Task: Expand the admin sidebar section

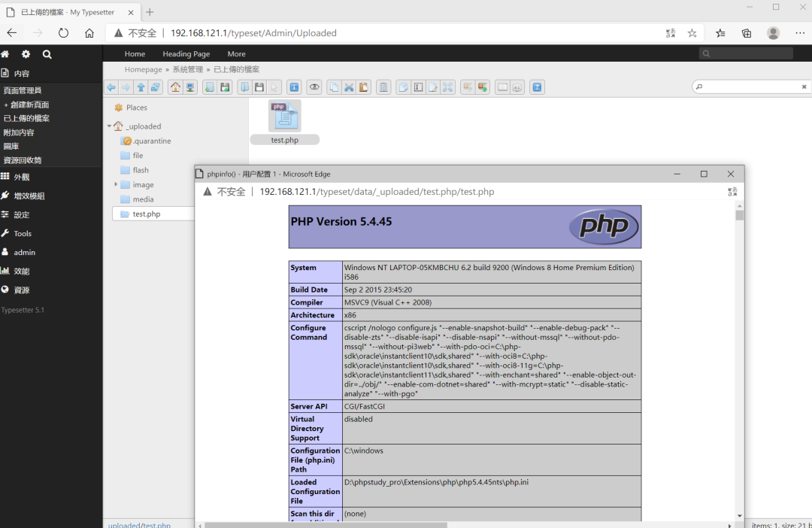Action: pyautogui.click(x=51, y=252)
